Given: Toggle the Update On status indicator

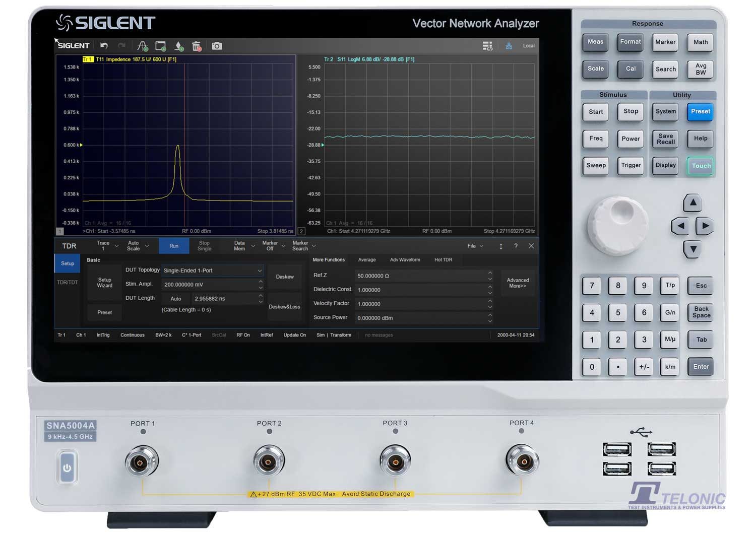Looking at the screenshot, I should click(294, 335).
